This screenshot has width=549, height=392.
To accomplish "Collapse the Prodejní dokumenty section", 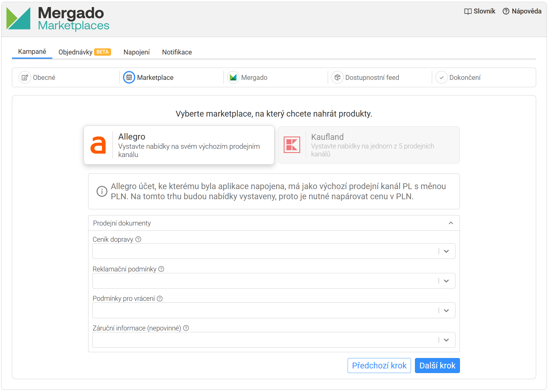I will 451,223.
